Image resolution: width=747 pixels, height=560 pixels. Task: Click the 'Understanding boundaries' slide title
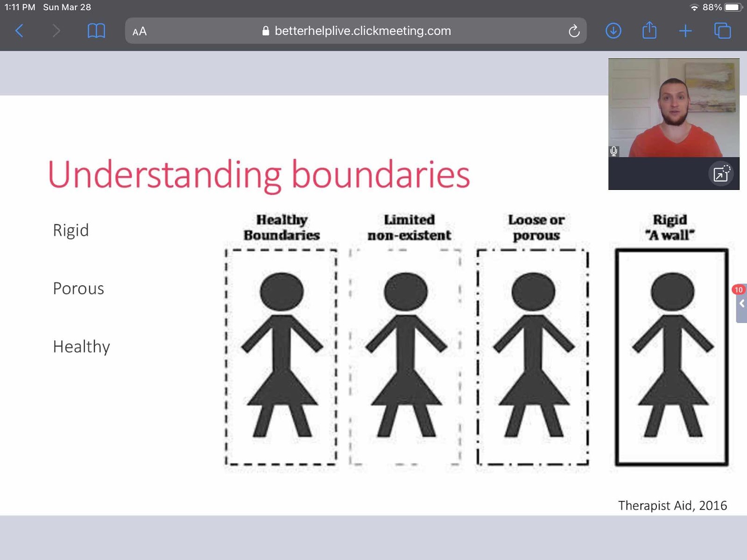(259, 175)
